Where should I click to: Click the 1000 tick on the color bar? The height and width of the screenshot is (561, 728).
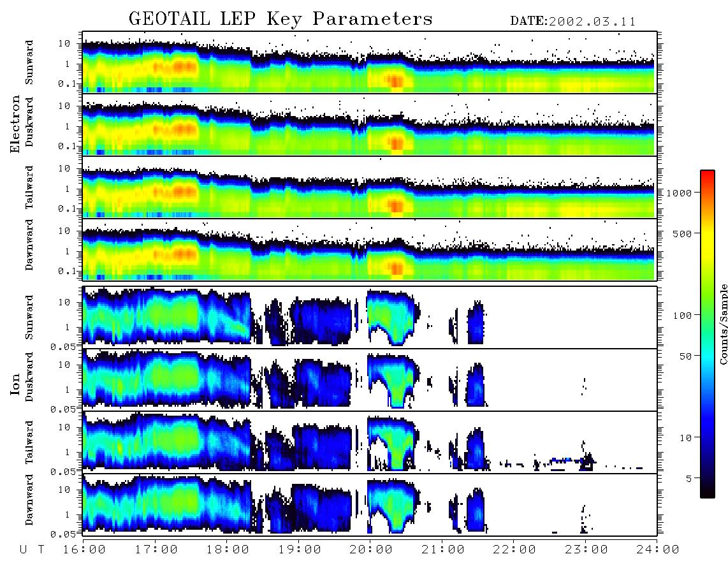pyautogui.click(x=679, y=193)
